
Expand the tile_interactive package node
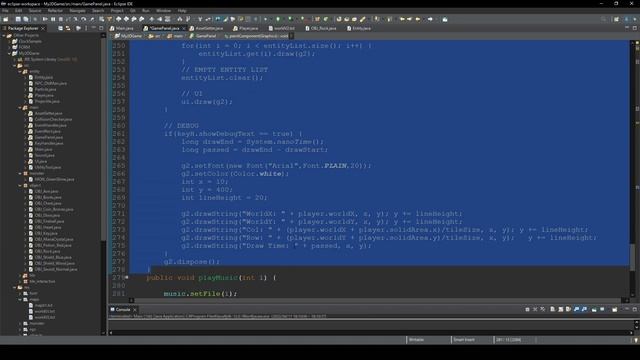pyautogui.click(x=20, y=281)
